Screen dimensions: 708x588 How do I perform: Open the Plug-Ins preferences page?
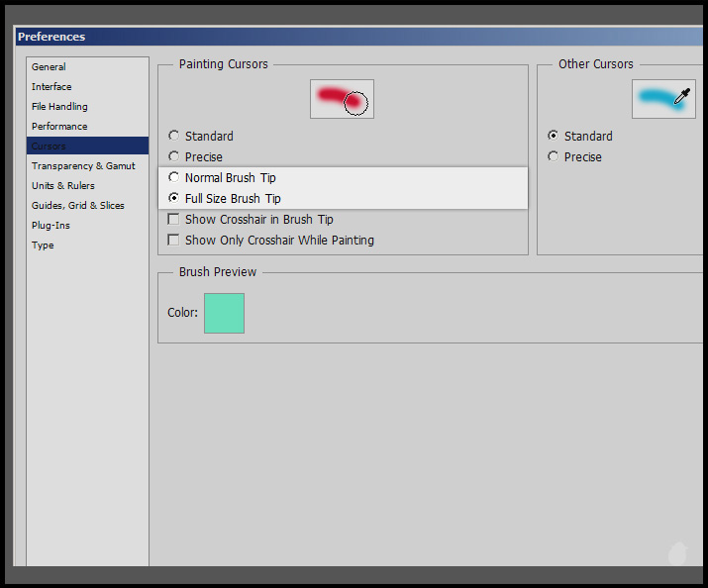point(51,226)
